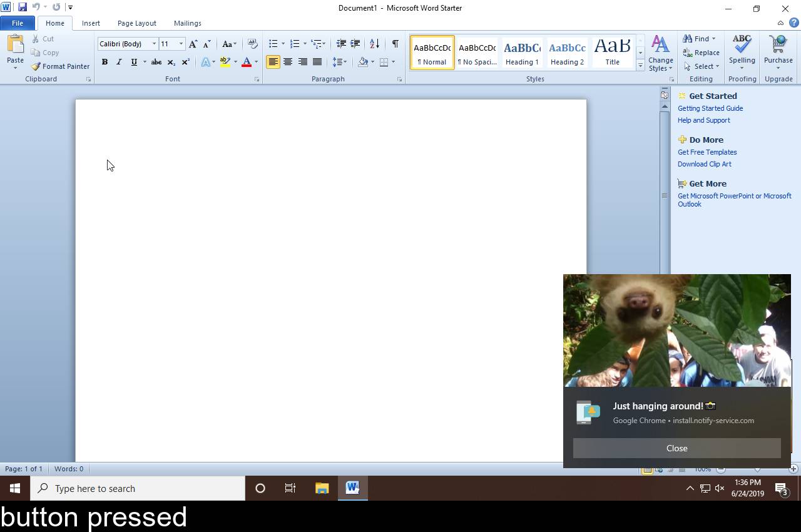Toggle Show/Hide paragraph marks
Image resolution: width=801 pixels, height=532 pixels.
395,44
